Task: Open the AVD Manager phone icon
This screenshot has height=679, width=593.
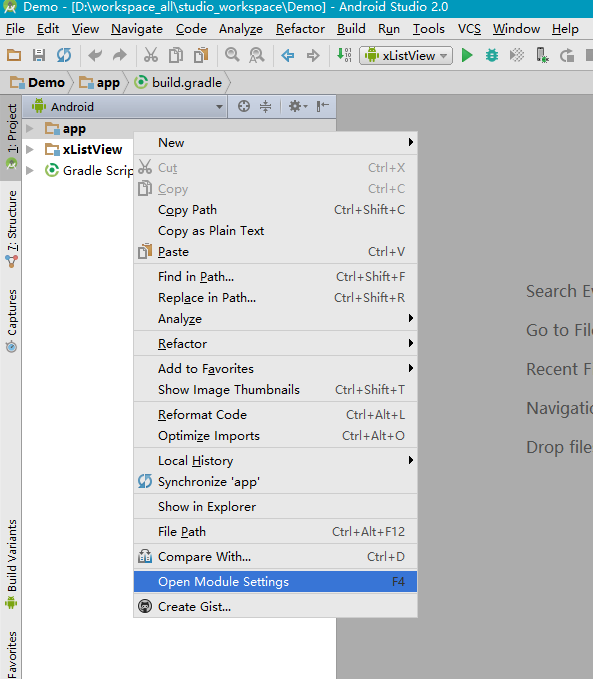Action: click(x=541, y=55)
